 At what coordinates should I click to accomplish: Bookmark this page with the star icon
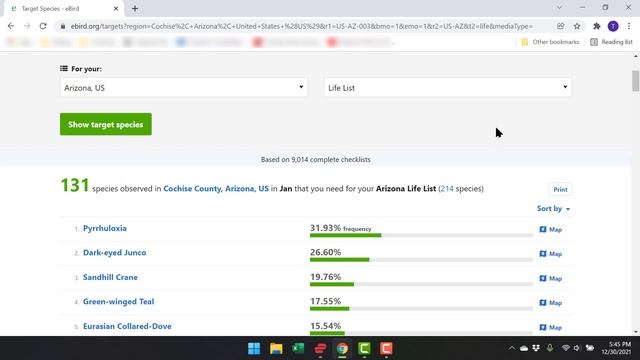point(577,26)
